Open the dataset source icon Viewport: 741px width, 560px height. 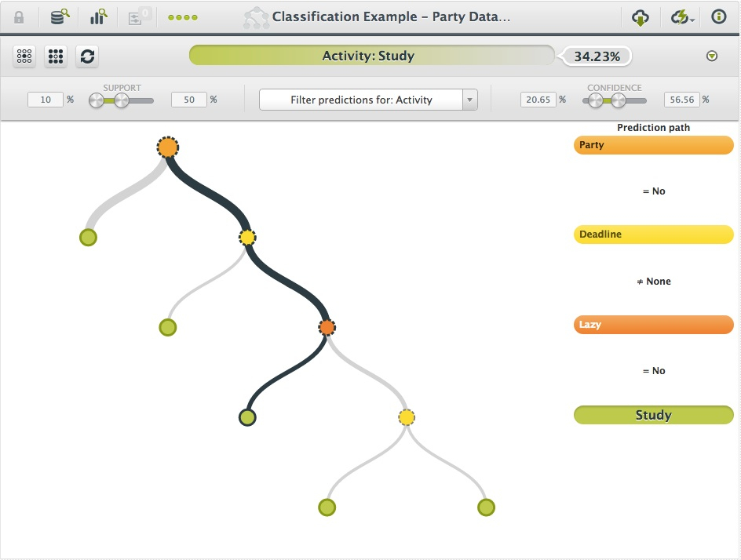(60, 16)
